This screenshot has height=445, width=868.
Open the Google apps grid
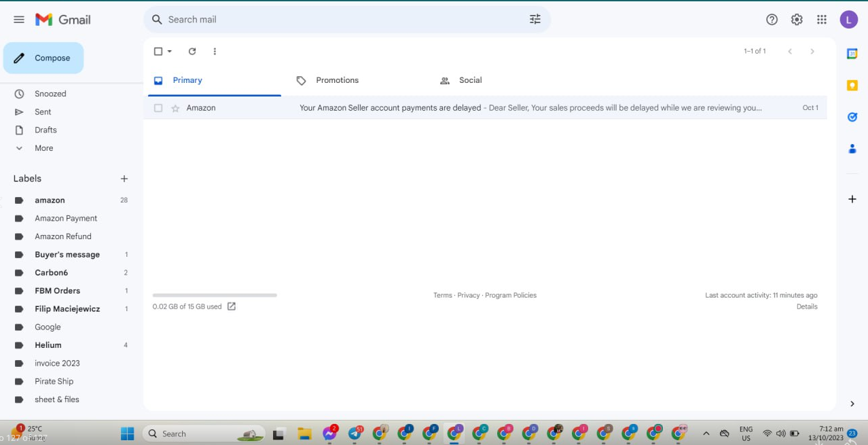pos(822,20)
